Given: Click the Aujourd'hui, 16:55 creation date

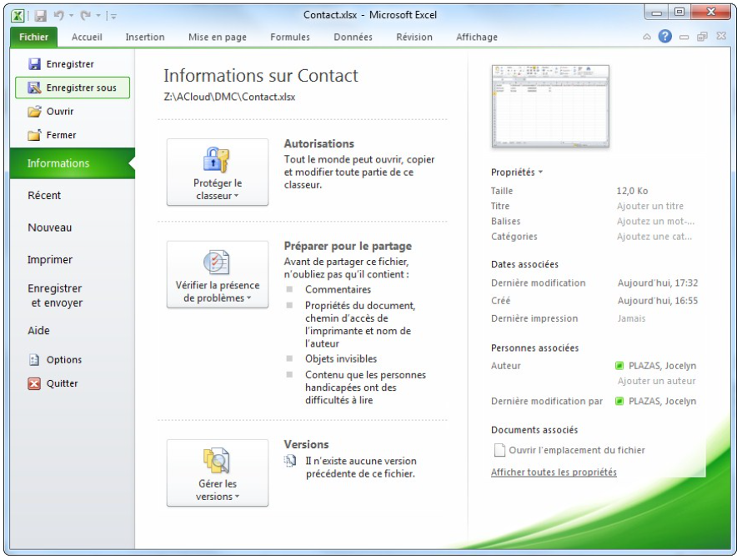Looking at the screenshot, I should coord(658,301).
